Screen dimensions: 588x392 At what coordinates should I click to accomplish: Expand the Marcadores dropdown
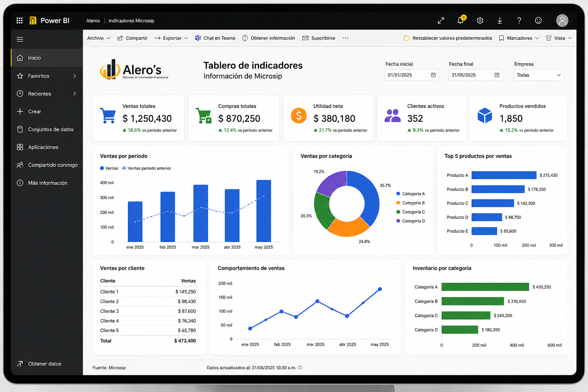[519, 38]
